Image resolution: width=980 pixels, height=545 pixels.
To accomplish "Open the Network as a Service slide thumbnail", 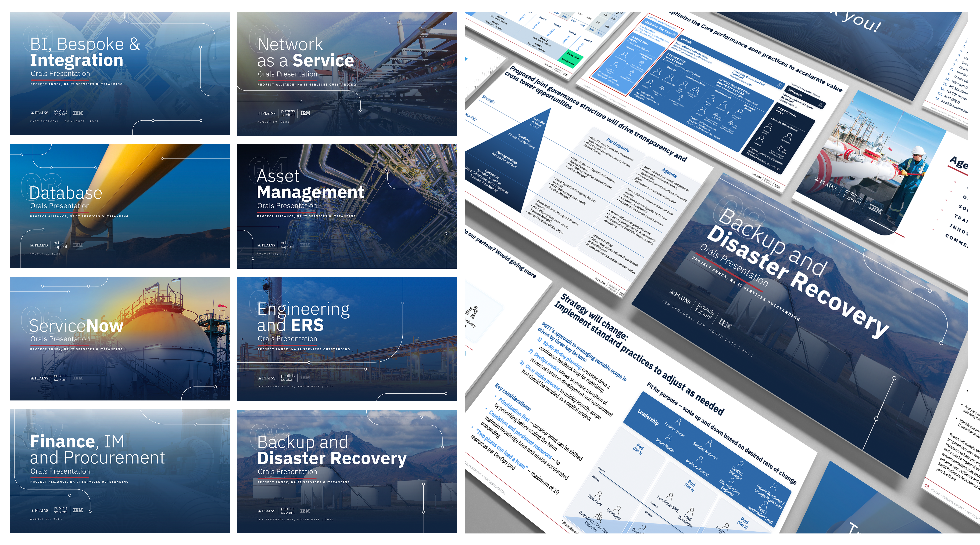I will click(x=347, y=74).
